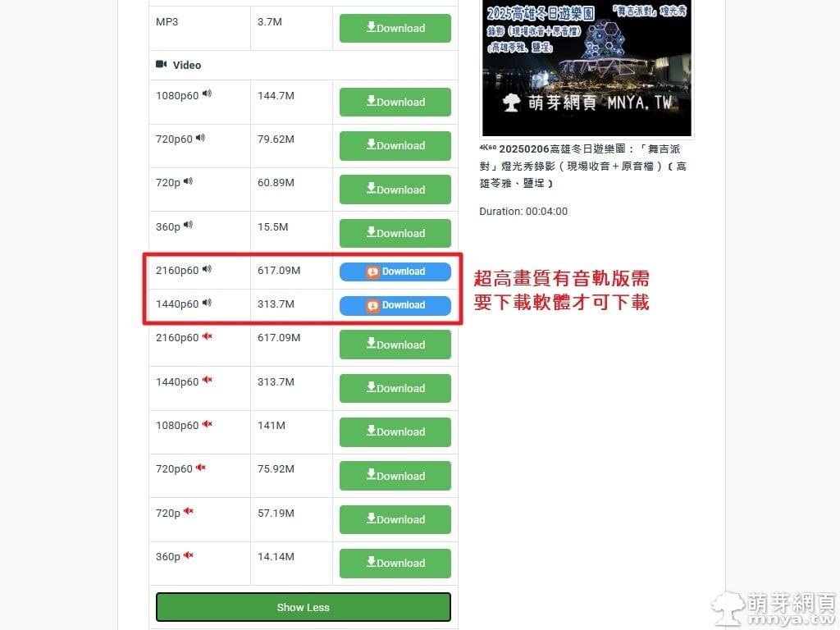Download the silent 1080p60 141M video
The width and height of the screenshot is (840, 630).
pos(395,431)
